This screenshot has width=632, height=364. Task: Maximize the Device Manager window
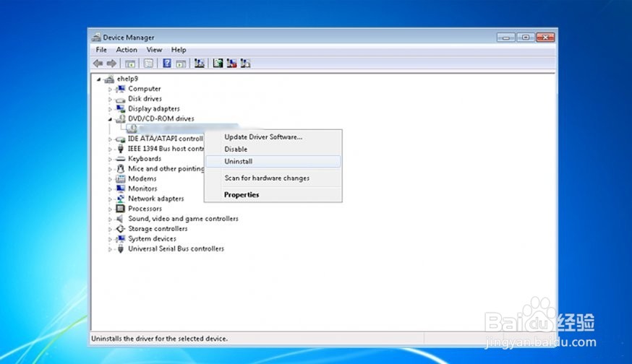point(526,38)
